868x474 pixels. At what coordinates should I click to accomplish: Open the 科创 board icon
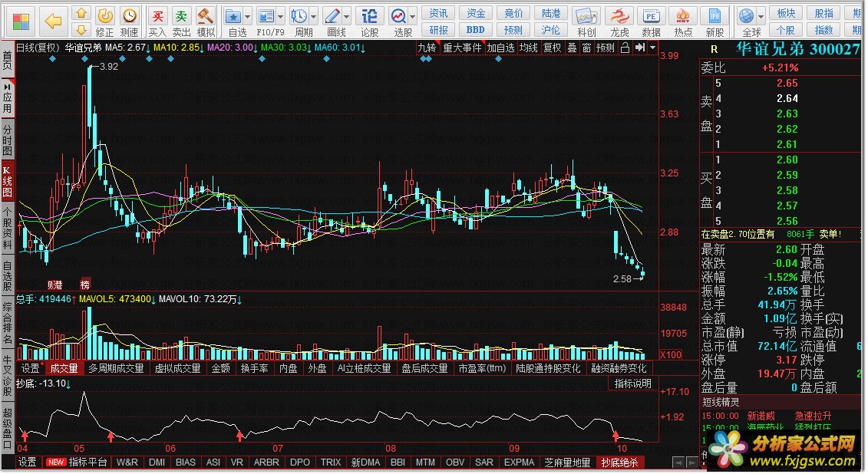pyautogui.click(x=586, y=16)
